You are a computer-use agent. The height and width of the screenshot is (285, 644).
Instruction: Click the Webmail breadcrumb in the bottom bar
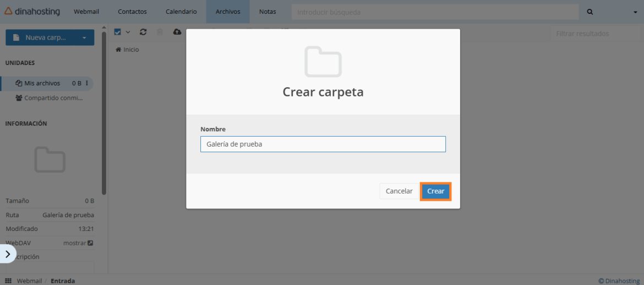tap(29, 281)
